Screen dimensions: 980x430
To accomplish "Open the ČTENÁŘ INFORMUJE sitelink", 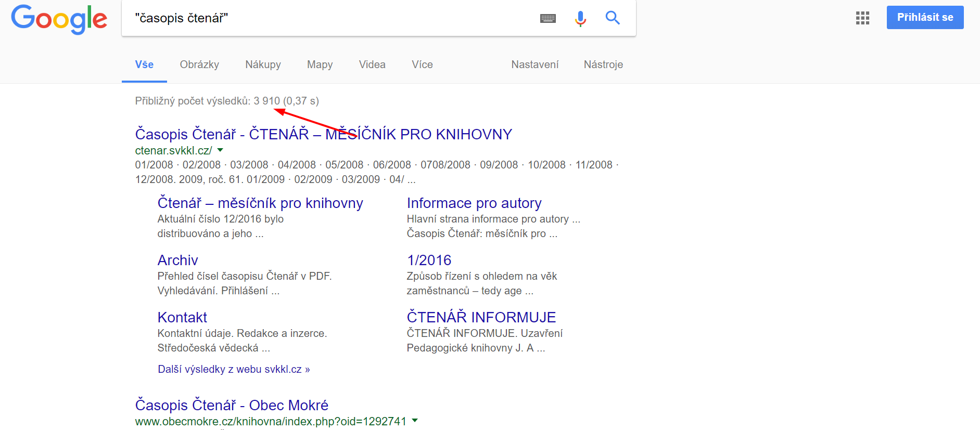I will pyautogui.click(x=481, y=317).
